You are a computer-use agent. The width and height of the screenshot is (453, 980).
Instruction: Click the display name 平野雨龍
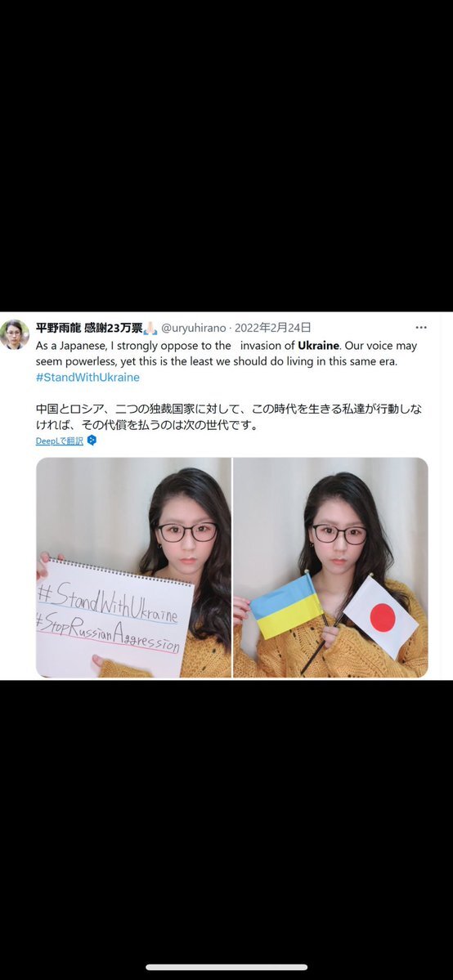(58, 328)
